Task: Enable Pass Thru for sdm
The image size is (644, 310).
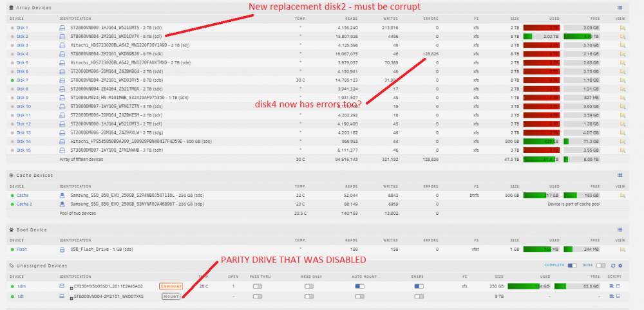Action: [x=258, y=286]
